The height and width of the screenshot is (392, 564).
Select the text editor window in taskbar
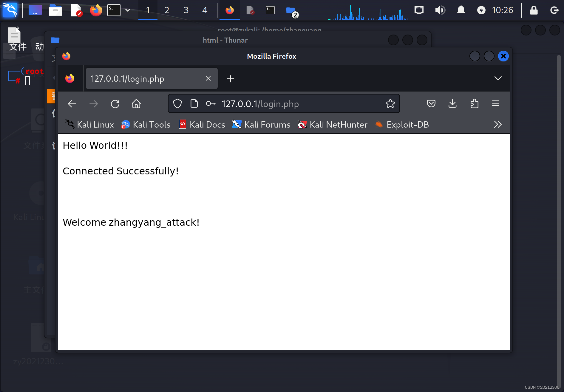tap(250, 10)
